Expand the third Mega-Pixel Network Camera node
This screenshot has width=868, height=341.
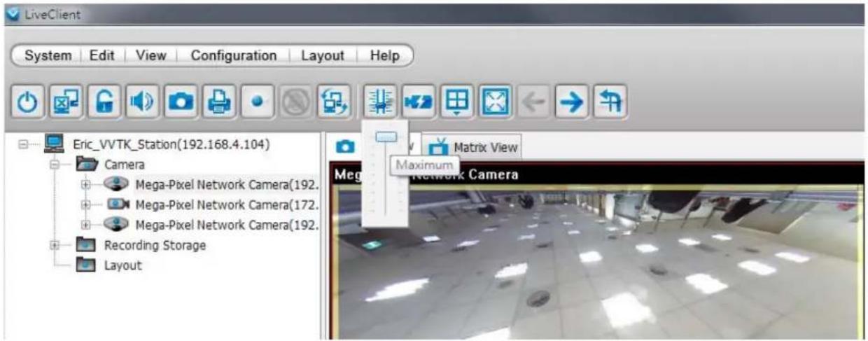point(87,225)
